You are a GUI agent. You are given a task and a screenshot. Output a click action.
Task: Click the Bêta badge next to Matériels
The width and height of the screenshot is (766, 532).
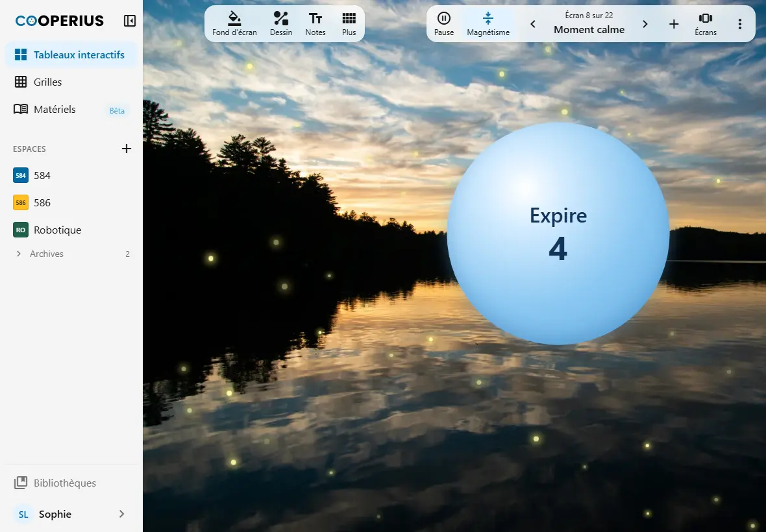pyautogui.click(x=117, y=111)
